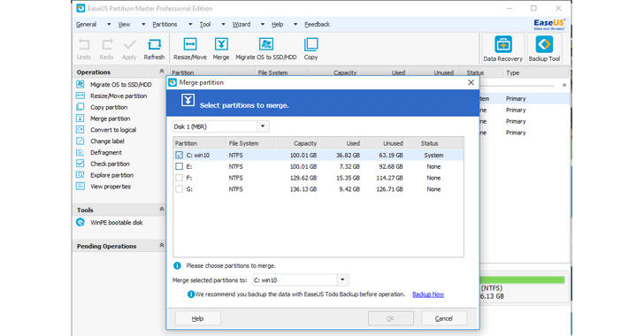Select the Resize/Move toolbar icon
This screenshot has width=644, height=336.
(x=189, y=44)
